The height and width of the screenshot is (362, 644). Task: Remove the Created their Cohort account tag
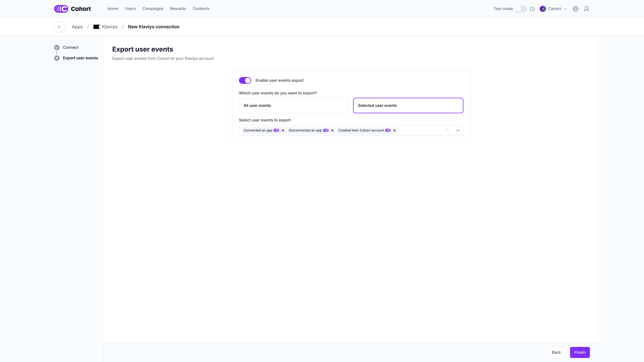pos(394,130)
